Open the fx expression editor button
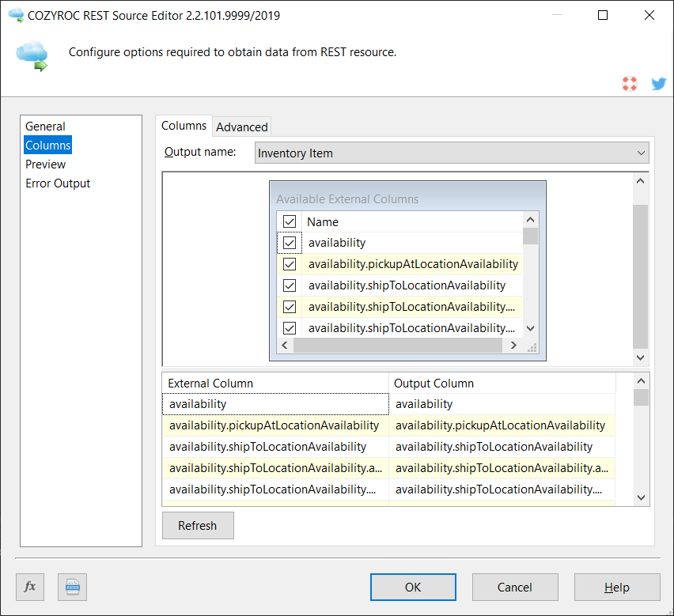Viewport: 674px width, 616px height. point(30,587)
